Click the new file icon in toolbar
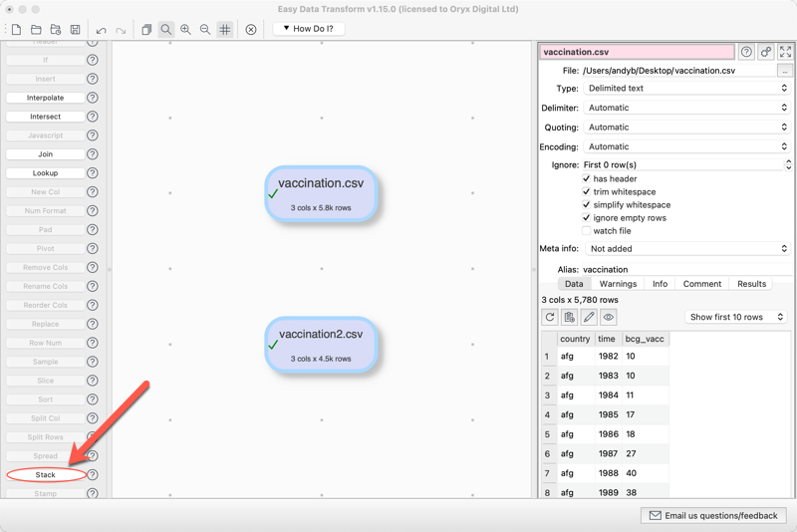Screen dimensions: 797x532 click(x=16, y=30)
